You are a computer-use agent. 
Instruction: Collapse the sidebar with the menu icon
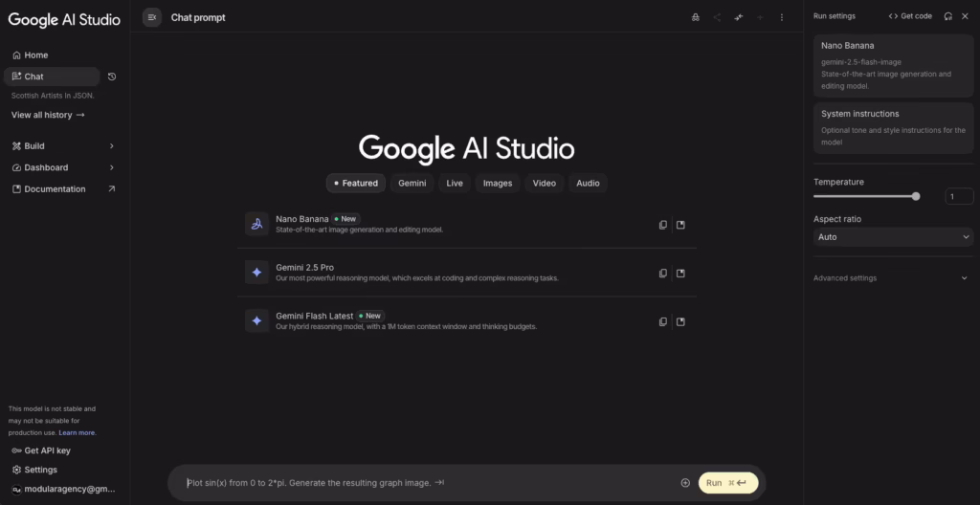coord(152,17)
